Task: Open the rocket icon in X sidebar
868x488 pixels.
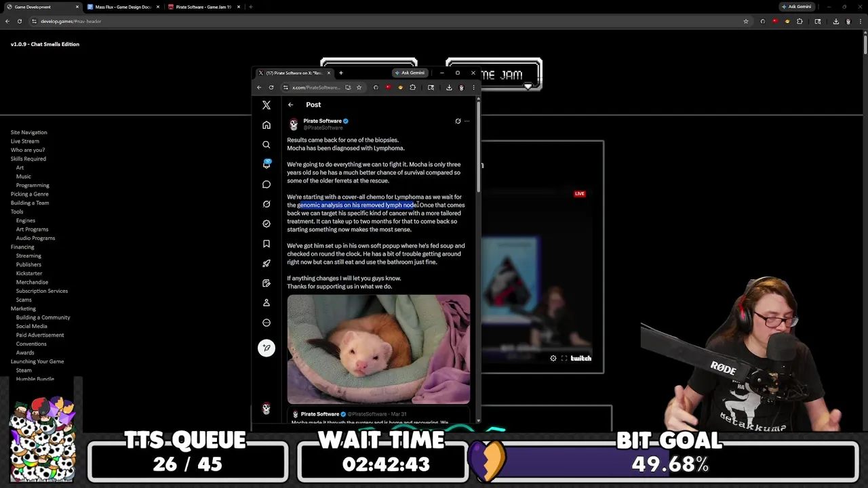Action: click(267, 263)
